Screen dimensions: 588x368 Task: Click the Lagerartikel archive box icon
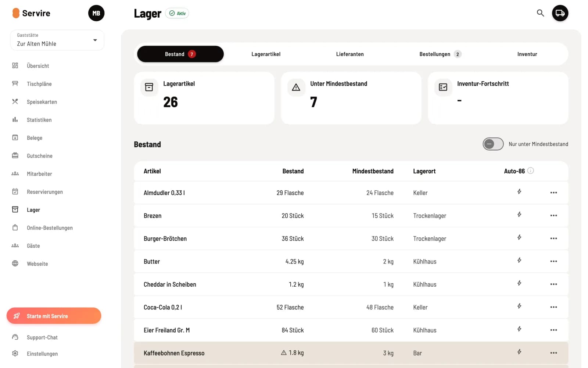(x=149, y=87)
